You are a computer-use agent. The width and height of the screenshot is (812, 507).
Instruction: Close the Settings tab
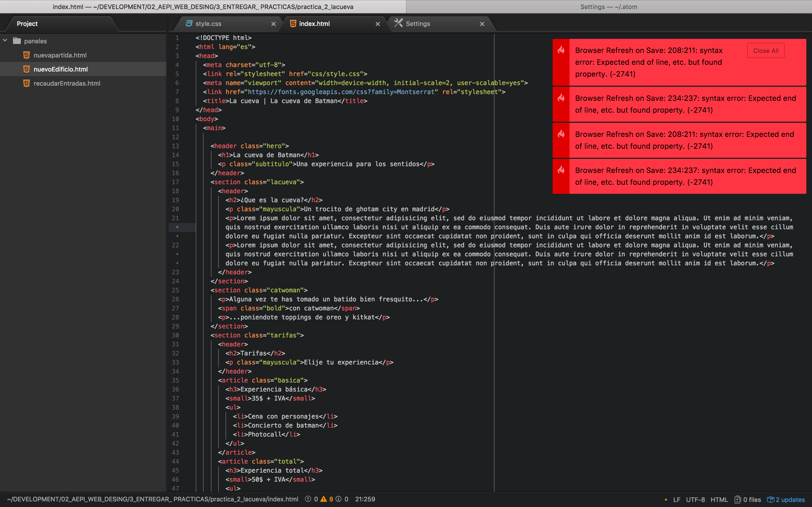coord(482,24)
